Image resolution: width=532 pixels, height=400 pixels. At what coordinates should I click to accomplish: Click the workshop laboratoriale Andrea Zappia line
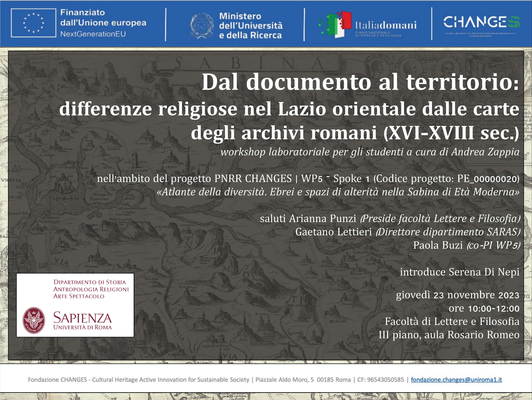pyautogui.click(x=370, y=152)
